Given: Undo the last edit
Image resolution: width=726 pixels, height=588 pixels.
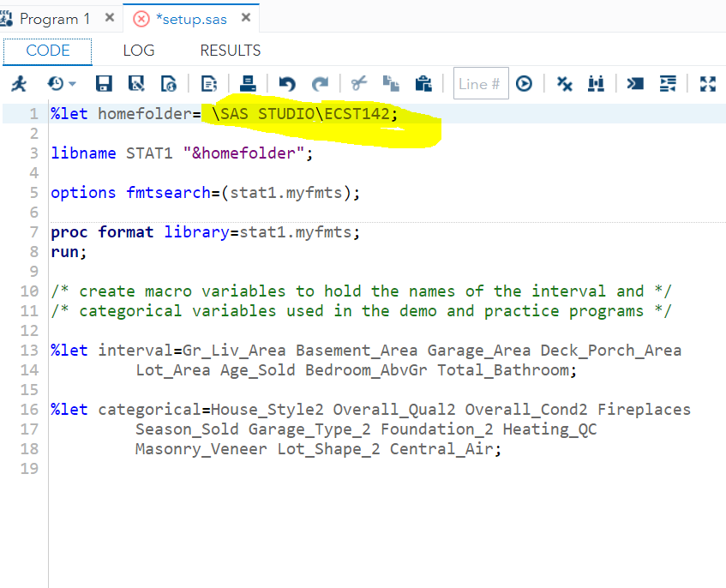Looking at the screenshot, I should point(287,84).
